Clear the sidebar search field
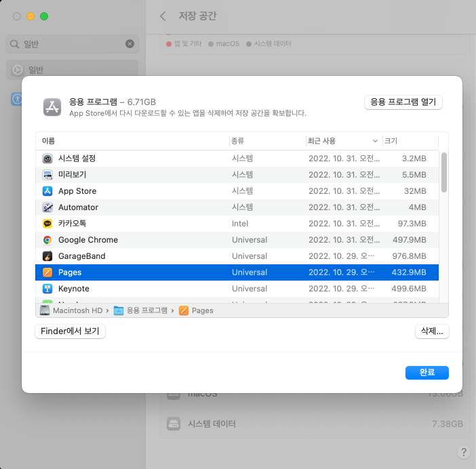The width and height of the screenshot is (476, 469). (130, 44)
